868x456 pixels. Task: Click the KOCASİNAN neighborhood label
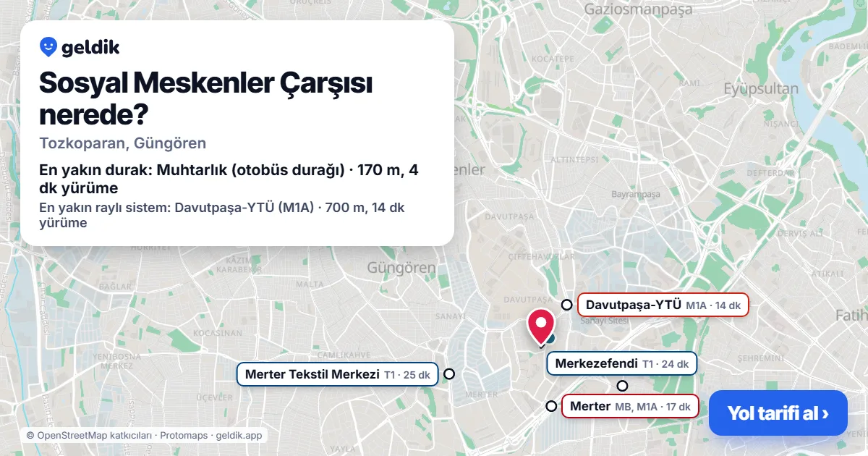click(x=218, y=333)
